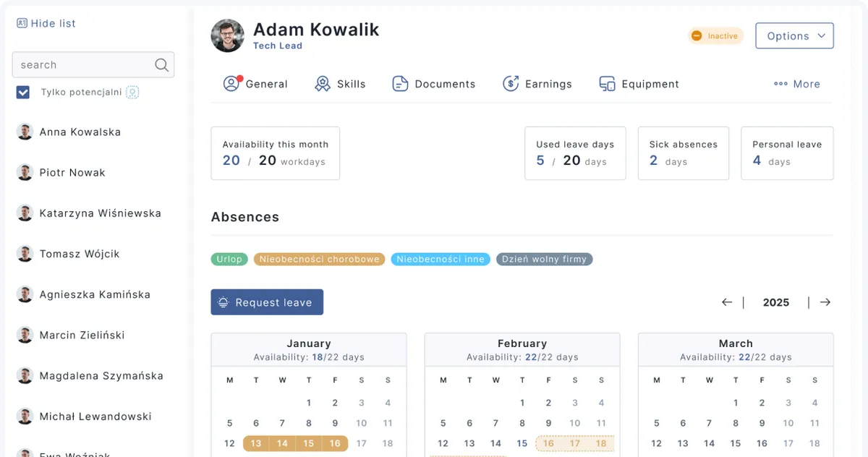The height and width of the screenshot is (457, 868).
Task: Click the Hide list icon
Action: (22, 23)
